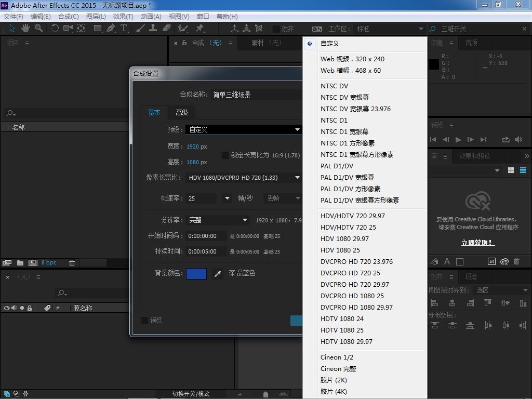Click the timeline zoom slider handle
The height and width of the screenshot is (399, 532).
265,394
